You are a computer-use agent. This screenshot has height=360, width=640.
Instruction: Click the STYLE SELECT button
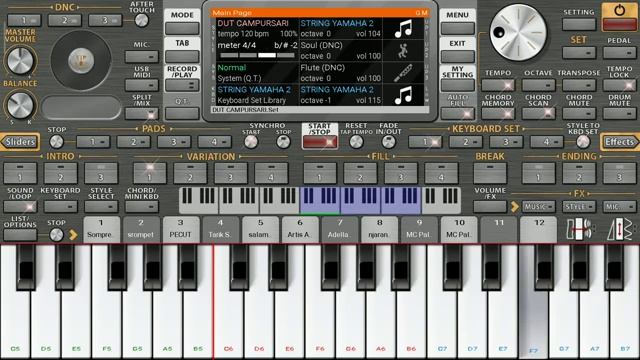click(101, 207)
